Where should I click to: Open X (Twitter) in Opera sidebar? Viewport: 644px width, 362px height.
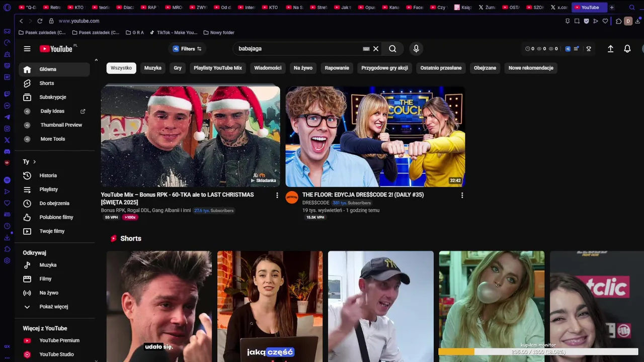[x=7, y=140]
